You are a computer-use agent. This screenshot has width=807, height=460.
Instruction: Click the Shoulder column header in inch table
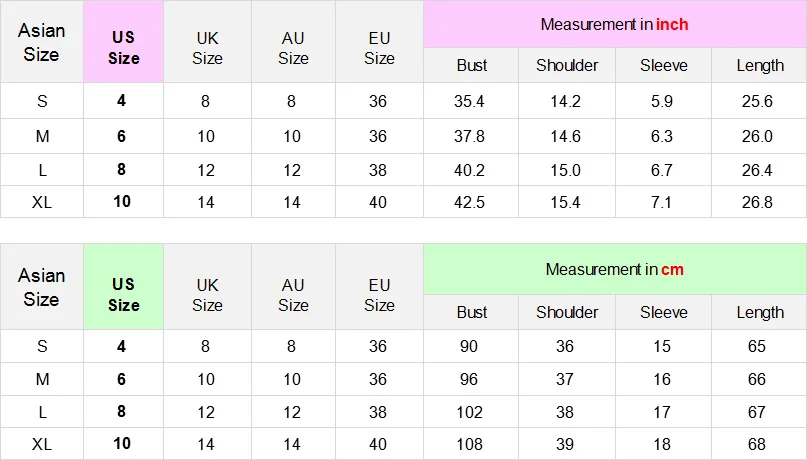point(567,65)
